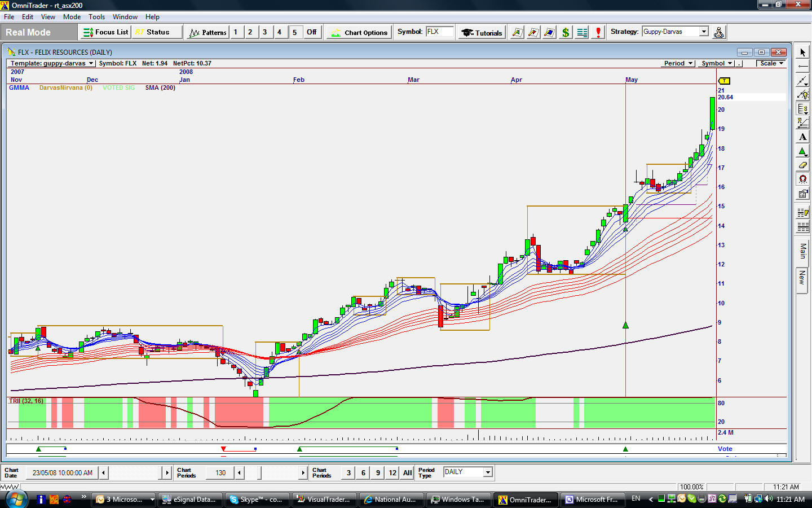Click the green dollar sign icon
812x508 pixels.
point(566,32)
